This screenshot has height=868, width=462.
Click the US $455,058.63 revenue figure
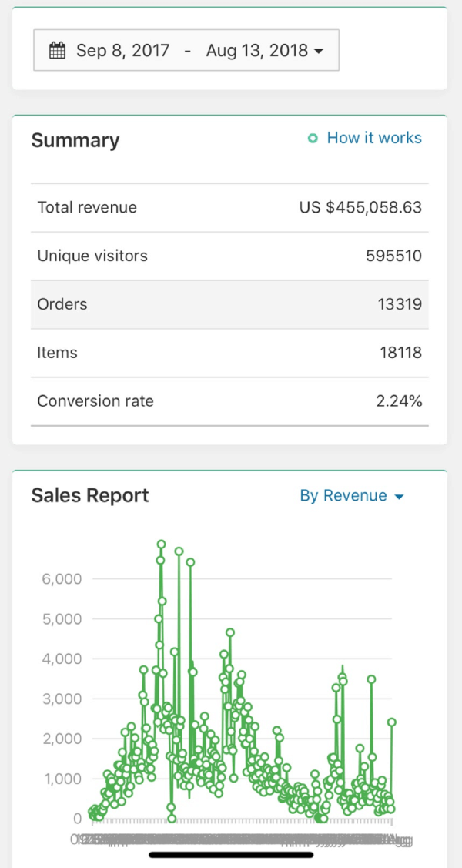coord(360,207)
